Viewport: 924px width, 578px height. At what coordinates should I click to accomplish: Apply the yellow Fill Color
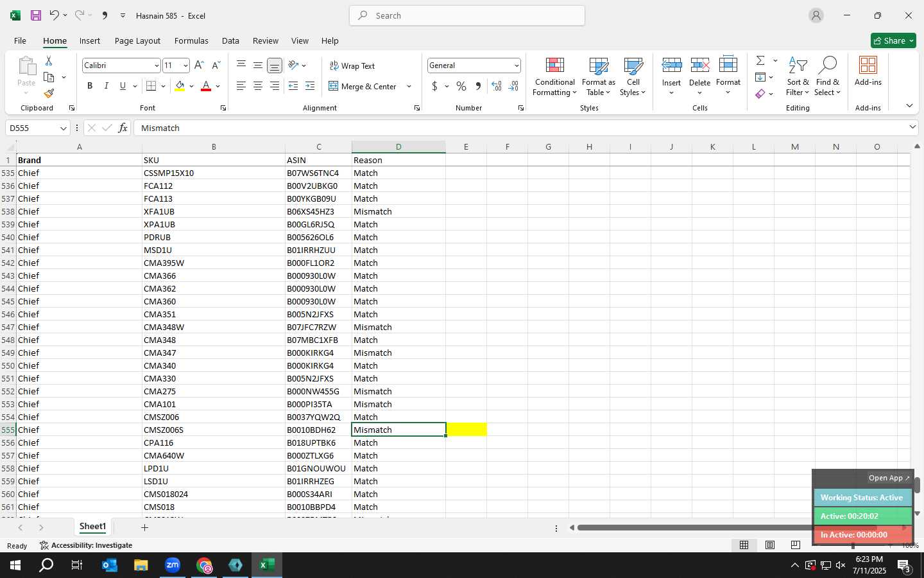(180, 86)
